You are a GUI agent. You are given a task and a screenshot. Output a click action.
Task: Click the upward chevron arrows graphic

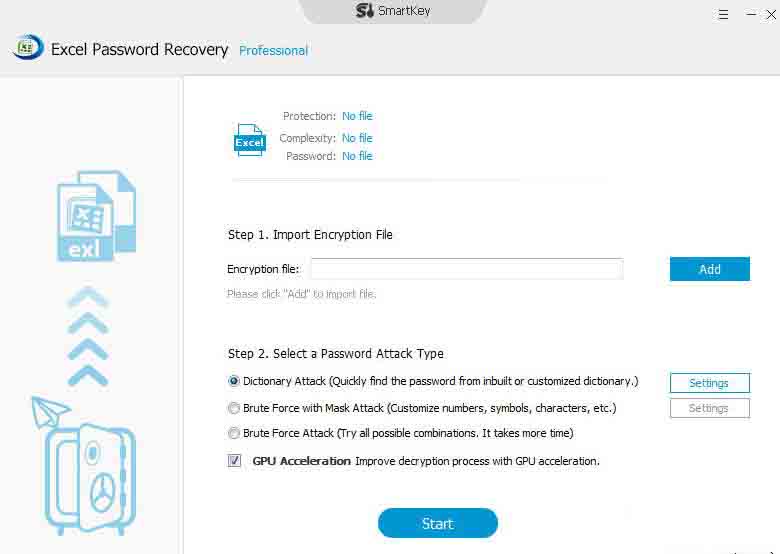89,335
